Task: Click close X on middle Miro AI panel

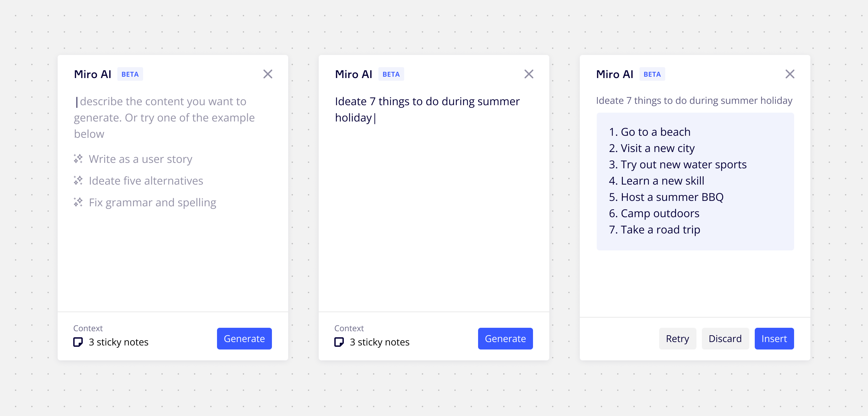Action: 529,74
